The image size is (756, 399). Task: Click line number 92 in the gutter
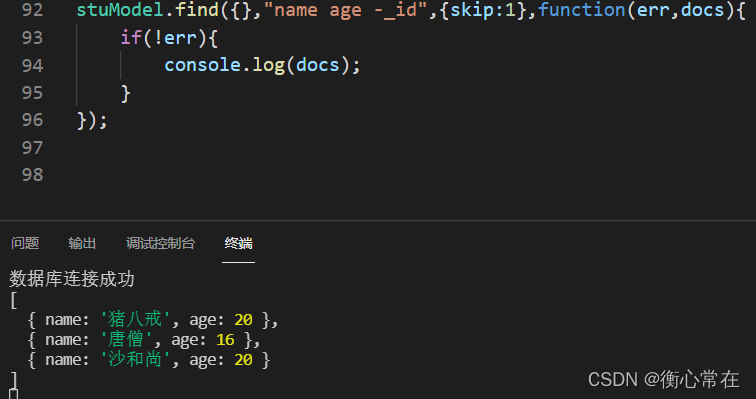pos(32,10)
